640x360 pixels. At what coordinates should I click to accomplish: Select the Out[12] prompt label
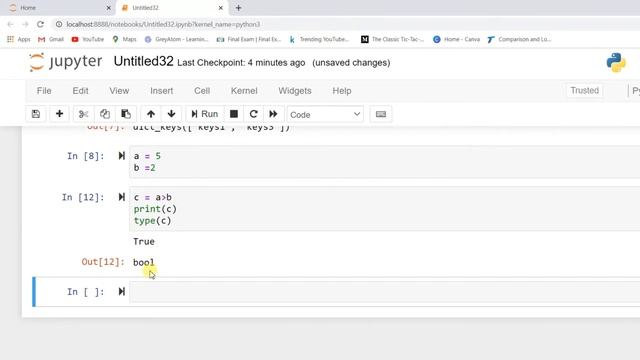[x=103, y=262]
